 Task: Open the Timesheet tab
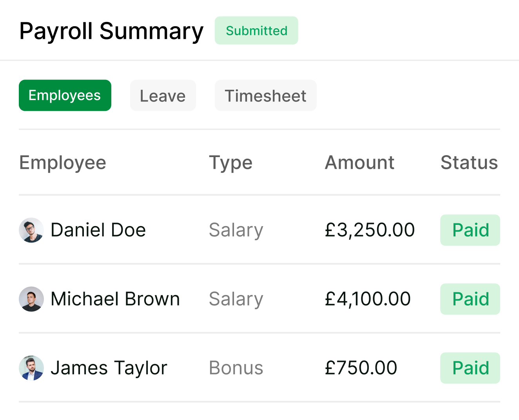266,95
